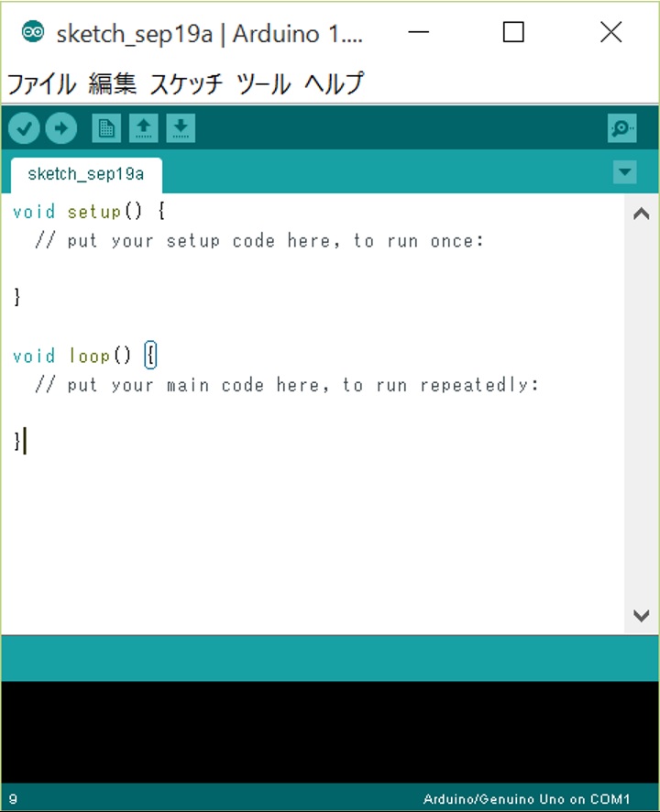Upload sketch with the arrow button
Viewport: 660px width, 812px height.
pyautogui.click(x=61, y=128)
